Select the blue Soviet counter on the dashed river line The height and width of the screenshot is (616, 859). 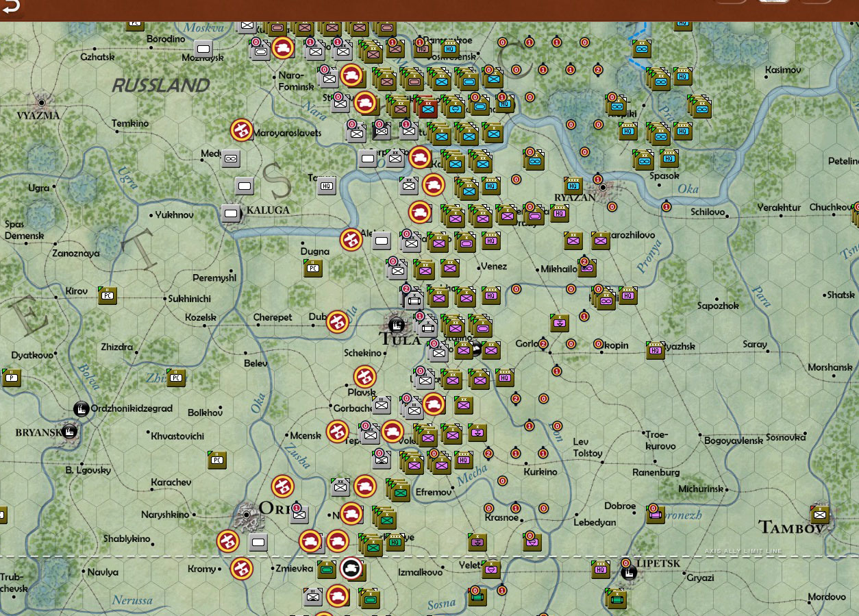point(642,49)
